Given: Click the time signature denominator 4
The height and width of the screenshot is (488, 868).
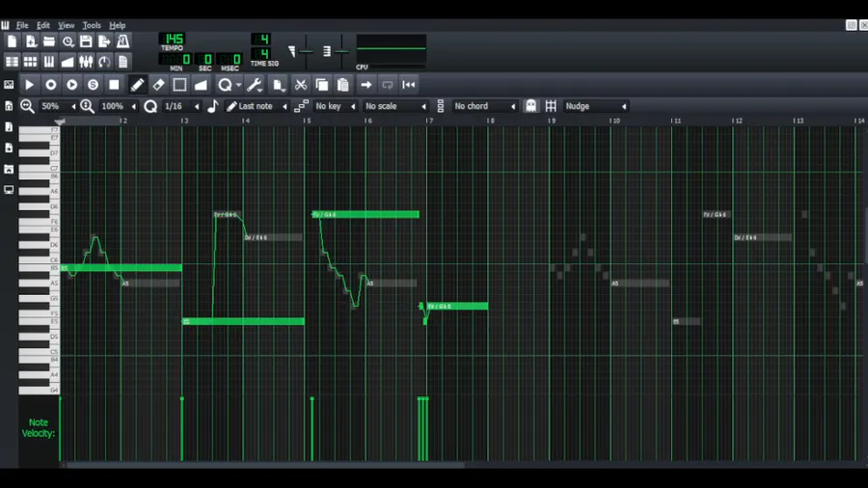Looking at the screenshot, I should [x=261, y=53].
